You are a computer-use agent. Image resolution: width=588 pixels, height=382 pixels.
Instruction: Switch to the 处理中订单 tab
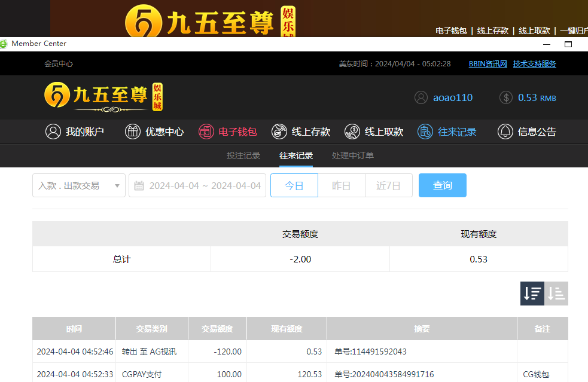[353, 155]
